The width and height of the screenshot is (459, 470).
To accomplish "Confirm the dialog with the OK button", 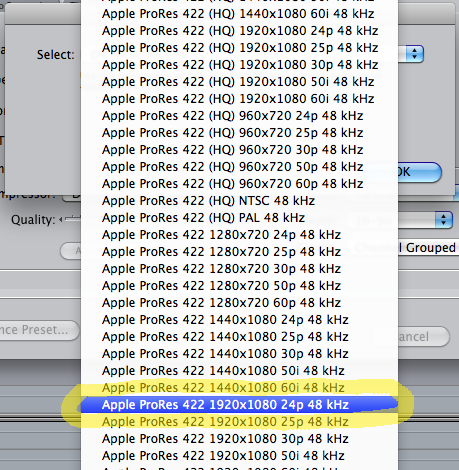I will [x=419, y=172].
